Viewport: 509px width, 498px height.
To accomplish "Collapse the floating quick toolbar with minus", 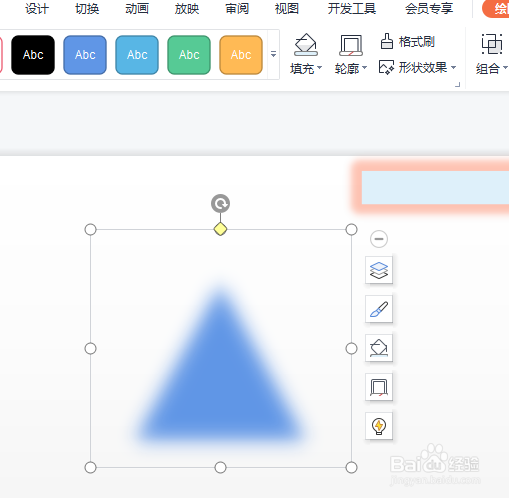I will click(379, 239).
